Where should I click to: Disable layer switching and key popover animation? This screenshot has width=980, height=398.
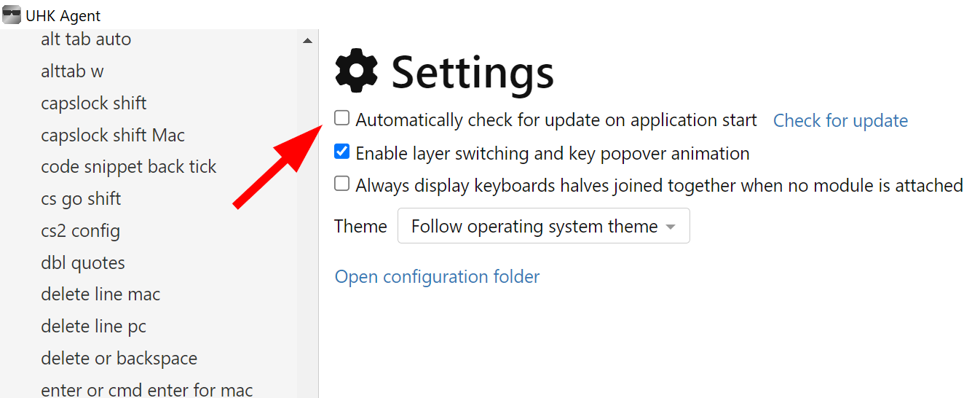click(342, 152)
